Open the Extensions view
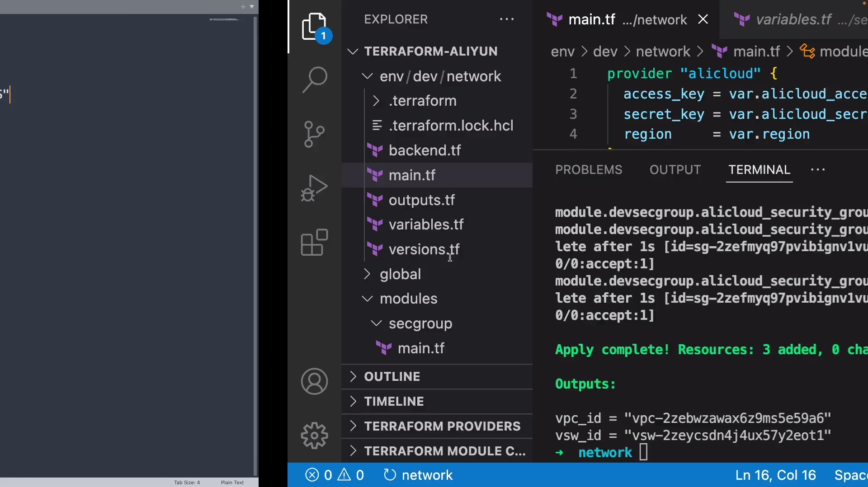This screenshot has width=868, height=487. click(314, 243)
